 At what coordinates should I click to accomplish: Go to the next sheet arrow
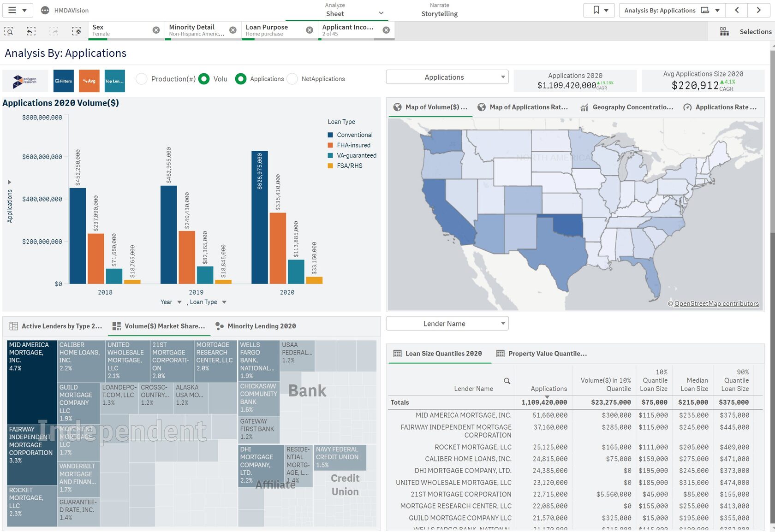pyautogui.click(x=758, y=10)
